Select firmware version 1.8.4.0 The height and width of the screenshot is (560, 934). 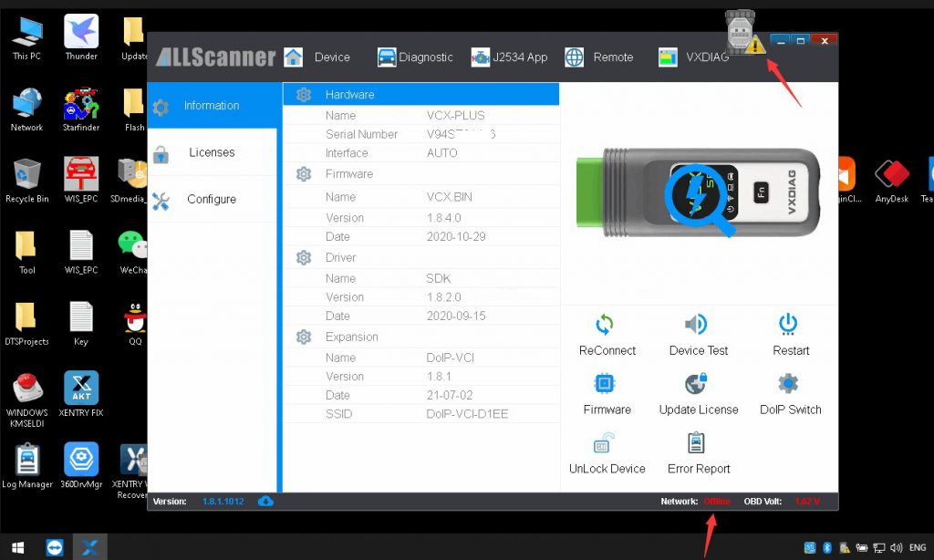point(444,217)
